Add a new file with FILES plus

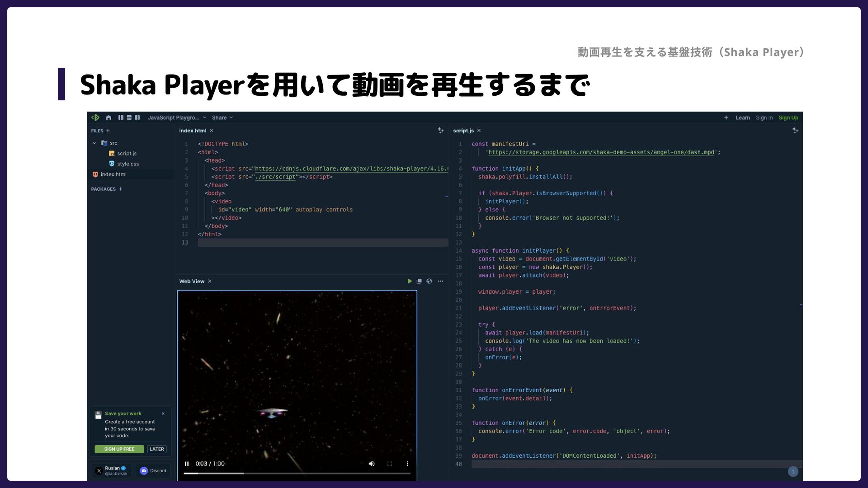[x=108, y=131]
